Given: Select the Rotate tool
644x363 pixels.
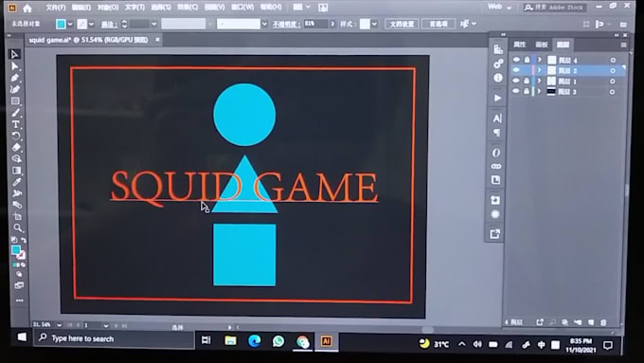Looking at the screenshot, I should tap(15, 136).
